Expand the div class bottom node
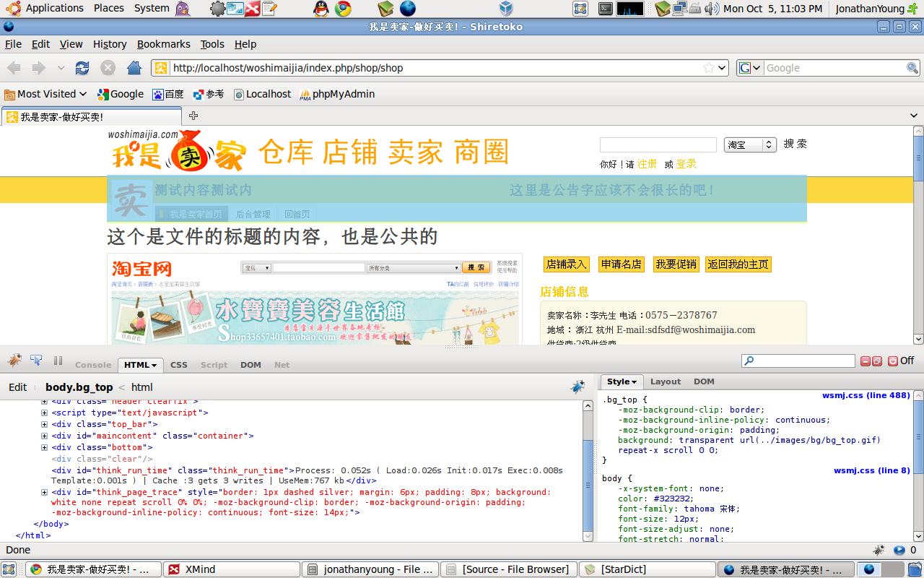Image resolution: width=924 pixels, height=578 pixels. point(44,447)
